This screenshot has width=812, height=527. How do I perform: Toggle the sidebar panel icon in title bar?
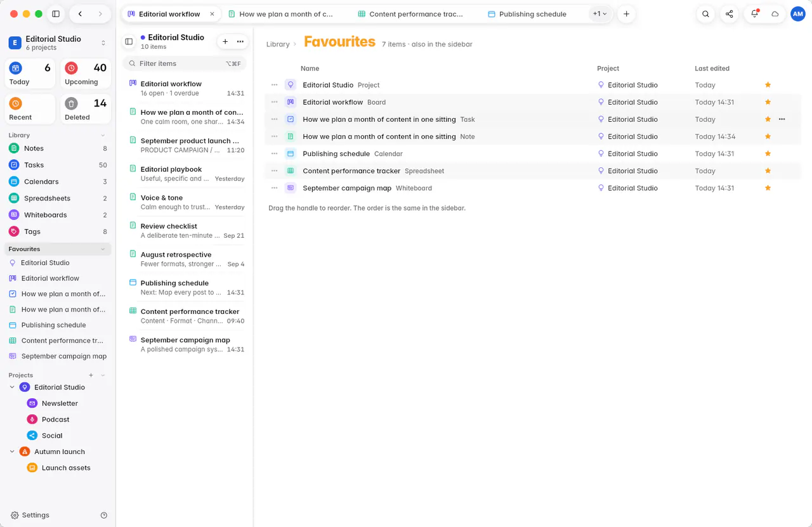pos(56,14)
